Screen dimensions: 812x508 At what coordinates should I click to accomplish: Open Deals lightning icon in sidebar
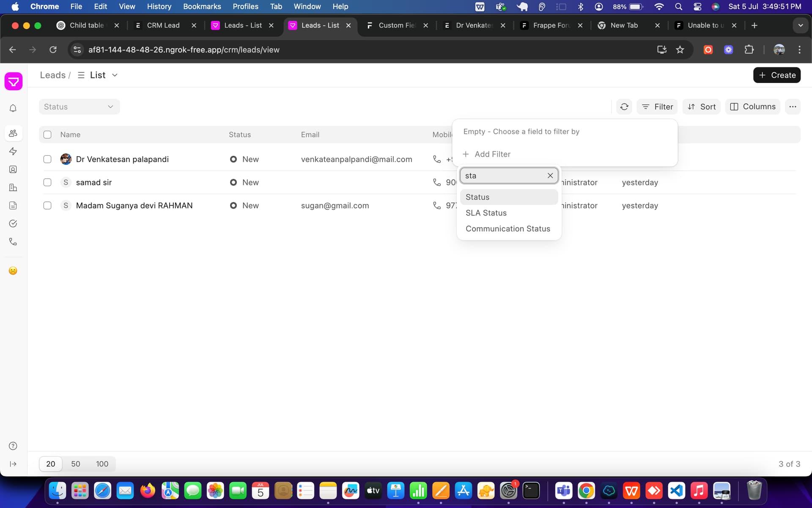13,152
